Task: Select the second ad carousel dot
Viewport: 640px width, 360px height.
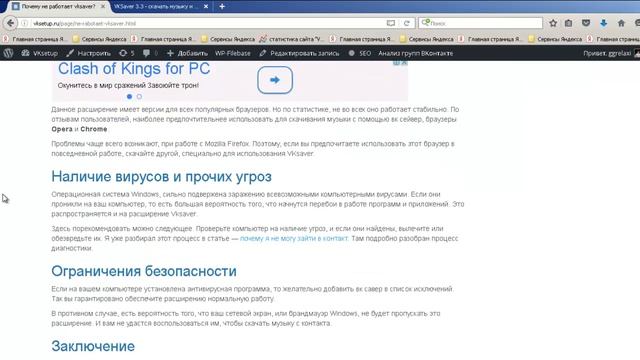Action: pos(139,97)
